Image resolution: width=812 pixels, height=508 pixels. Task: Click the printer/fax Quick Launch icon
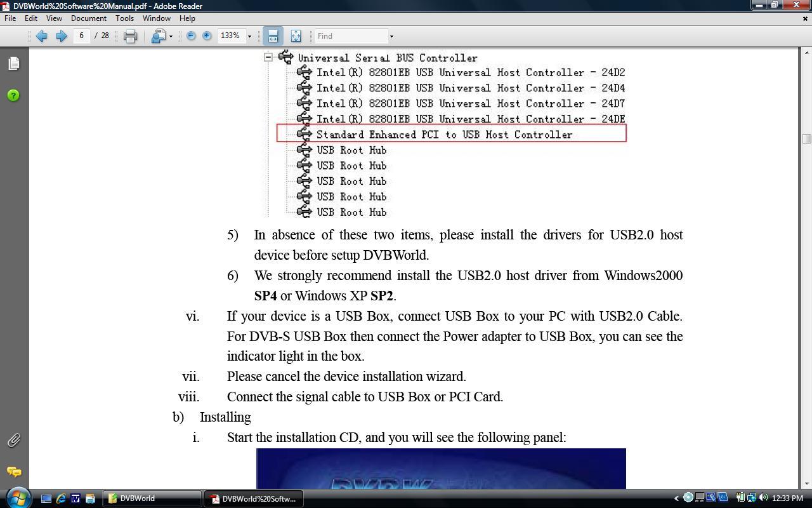pos(90,498)
